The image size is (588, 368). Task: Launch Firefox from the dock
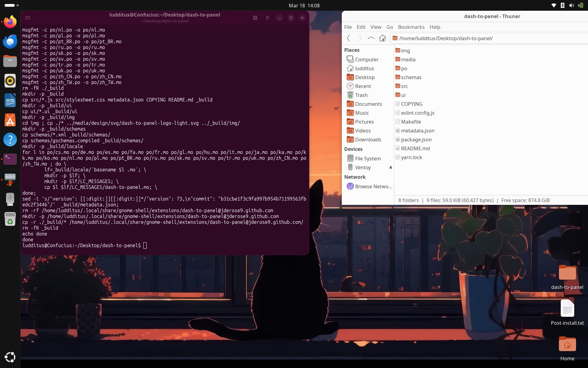[x=10, y=22]
